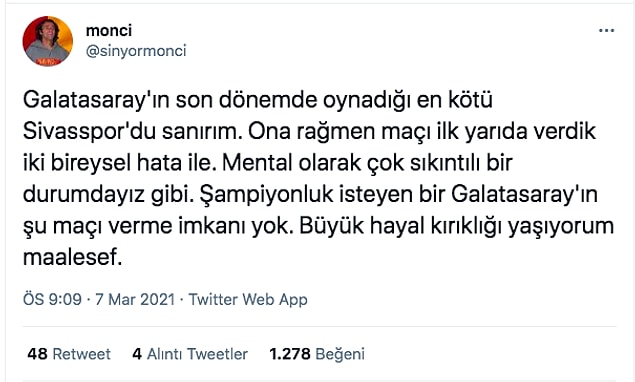Open the ÖS 9:09 timestamp permalink
The width and height of the screenshot is (635, 382).
coord(52,299)
